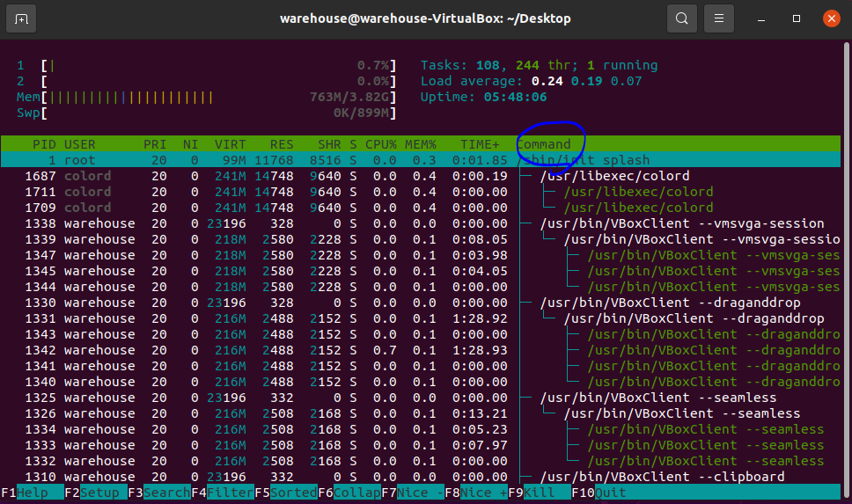Select process row PID 1339
Image resolution: width=852 pixels, height=504 pixels.
pos(421,239)
